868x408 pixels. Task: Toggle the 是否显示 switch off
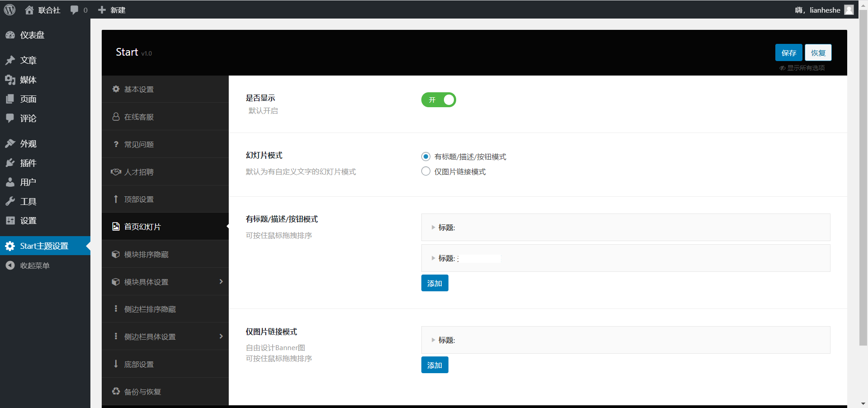[438, 100]
